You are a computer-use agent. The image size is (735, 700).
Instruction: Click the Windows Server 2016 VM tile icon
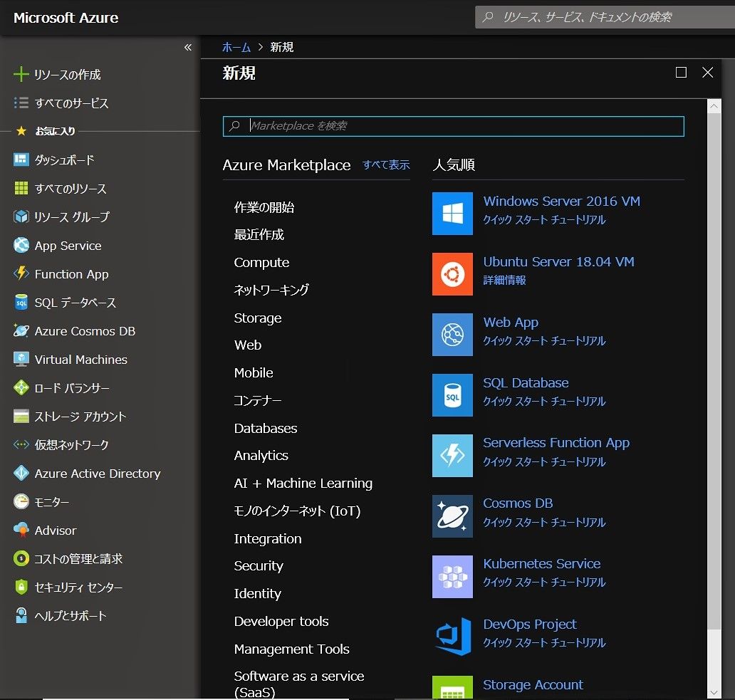click(452, 213)
